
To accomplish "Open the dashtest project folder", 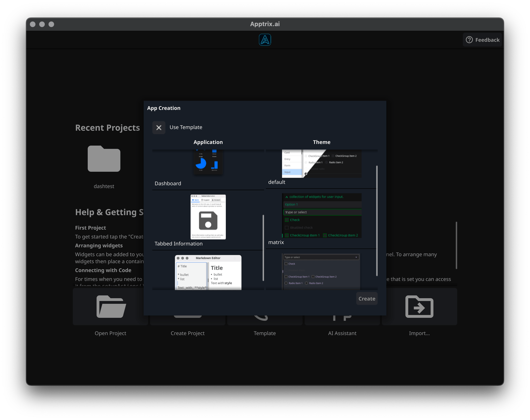I will (104, 159).
